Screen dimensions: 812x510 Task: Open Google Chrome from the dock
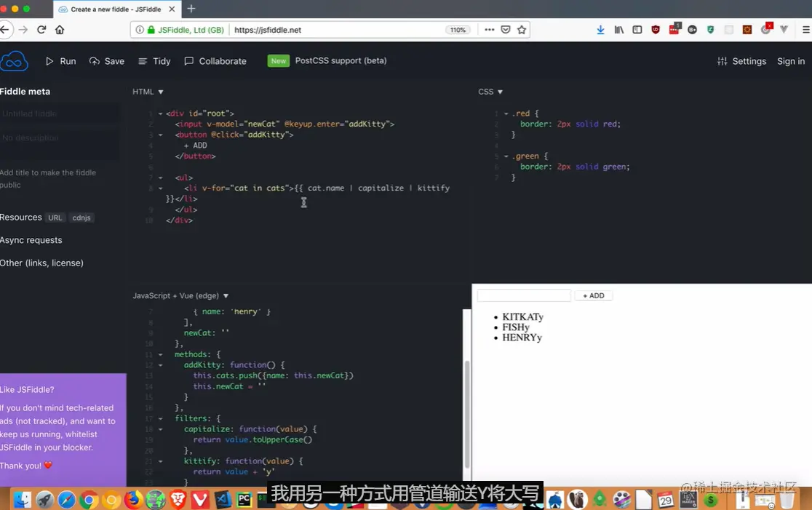[89, 500]
